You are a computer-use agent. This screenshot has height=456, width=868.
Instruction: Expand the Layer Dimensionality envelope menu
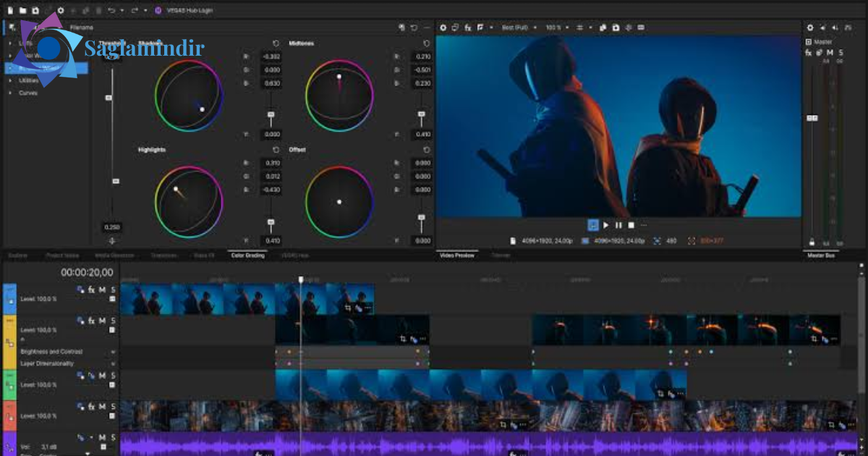pyautogui.click(x=113, y=364)
